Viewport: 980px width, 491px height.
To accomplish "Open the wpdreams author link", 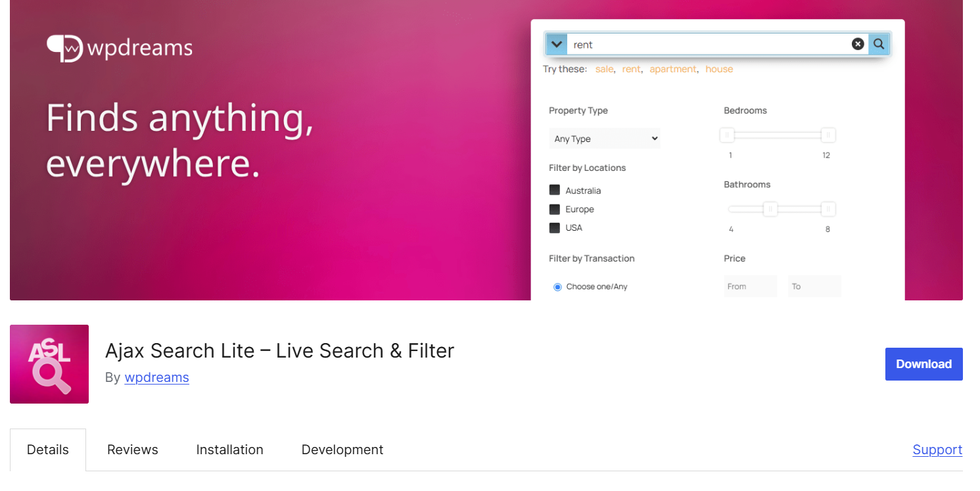I will [156, 377].
